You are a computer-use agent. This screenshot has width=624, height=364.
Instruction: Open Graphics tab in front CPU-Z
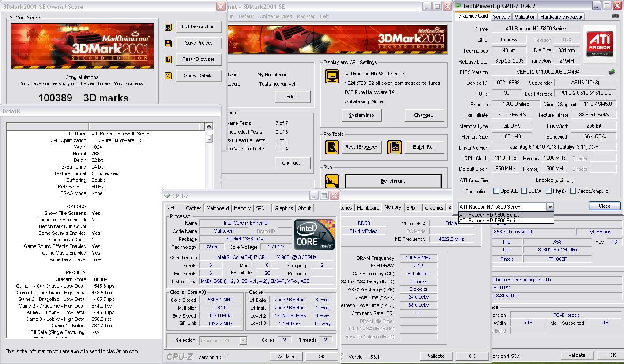point(283,208)
